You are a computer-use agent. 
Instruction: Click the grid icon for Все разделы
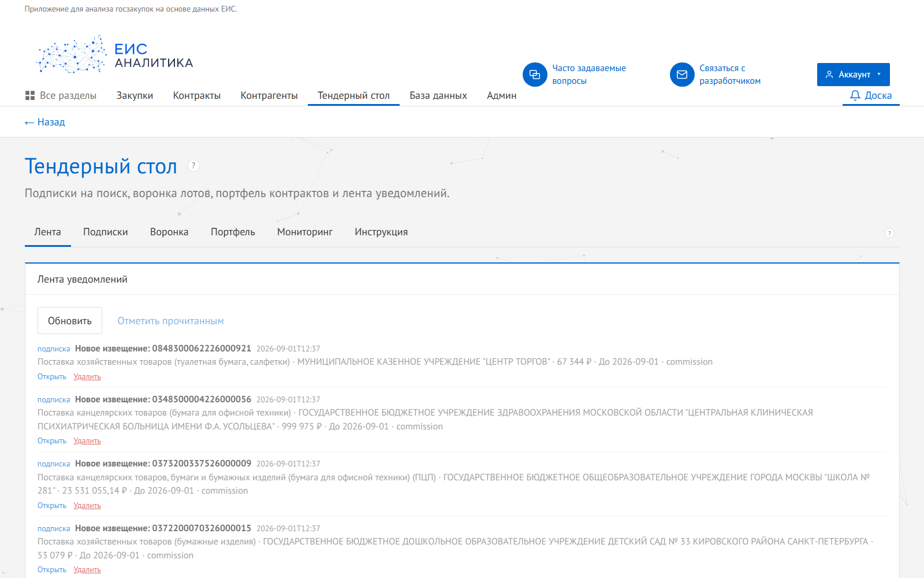coord(30,95)
